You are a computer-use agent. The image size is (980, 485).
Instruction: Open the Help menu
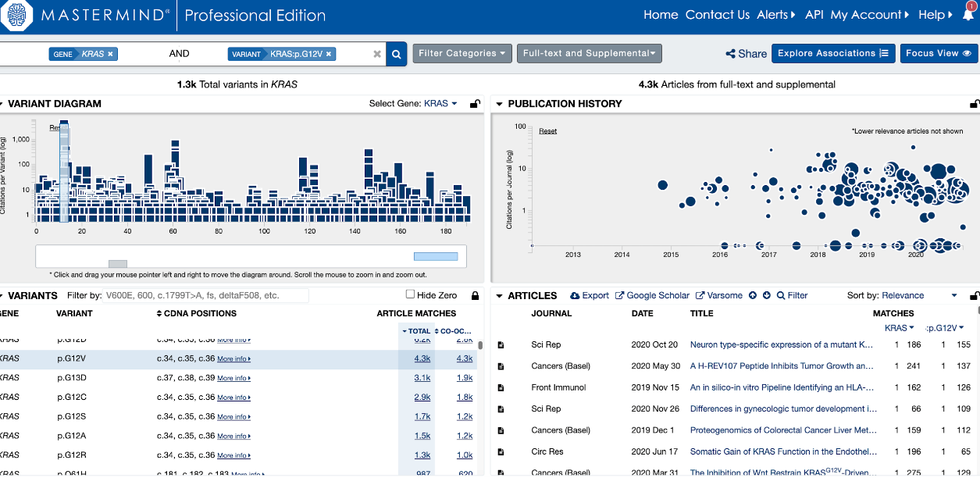tap(935, 15)
